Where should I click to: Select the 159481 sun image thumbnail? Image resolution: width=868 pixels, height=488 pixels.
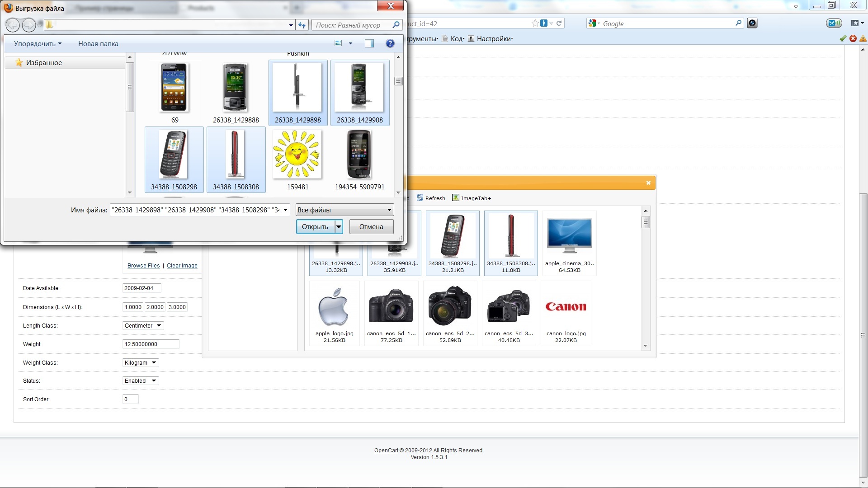click(x=297, y=154)
